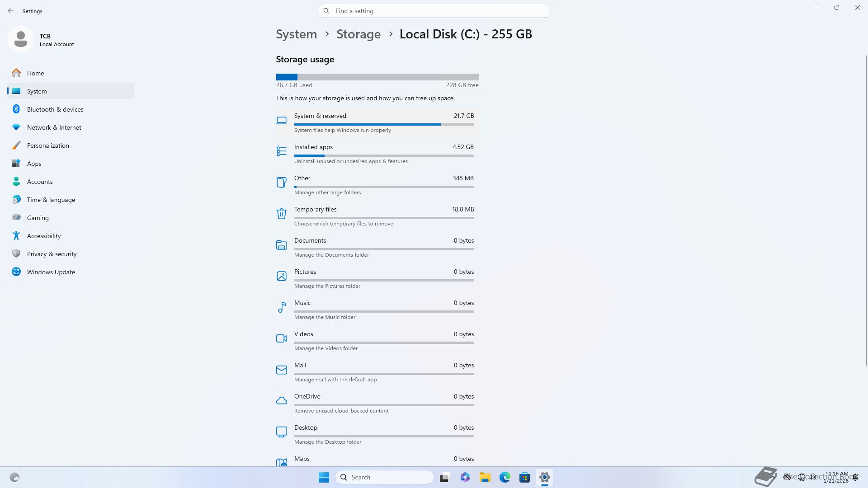
Task: Click the System breadcrumb link
Action: (296, 34)
